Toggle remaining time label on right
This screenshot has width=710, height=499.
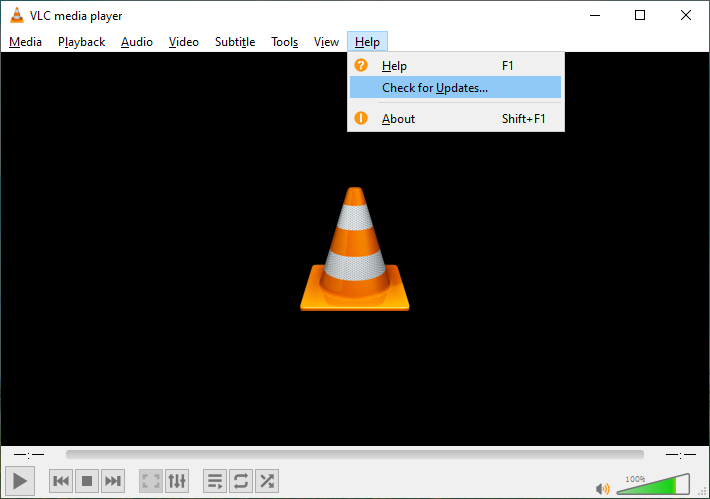coord(681,454)
